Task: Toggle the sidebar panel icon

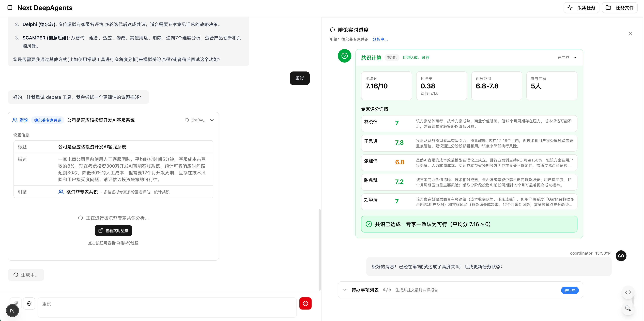Action: 10,8
